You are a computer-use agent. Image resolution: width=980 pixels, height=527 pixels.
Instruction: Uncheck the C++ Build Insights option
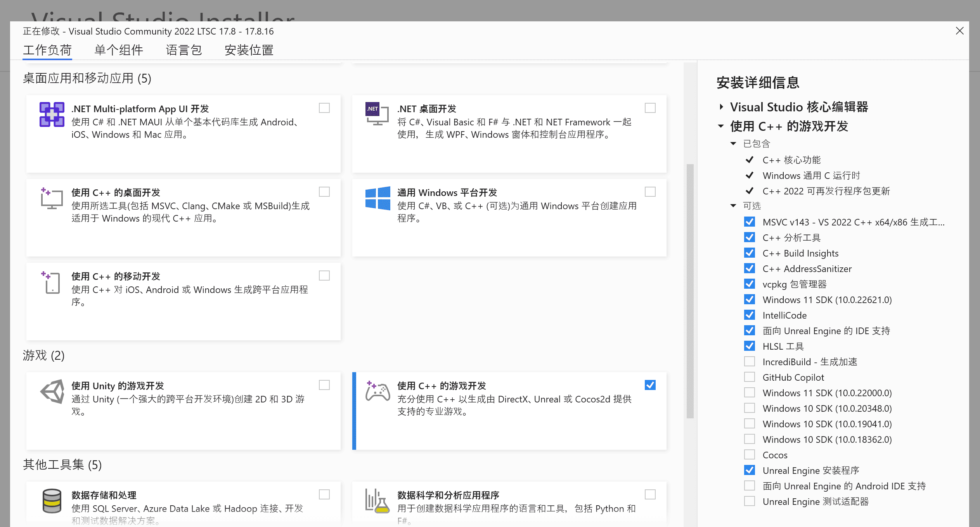click(x=750, y=253)
